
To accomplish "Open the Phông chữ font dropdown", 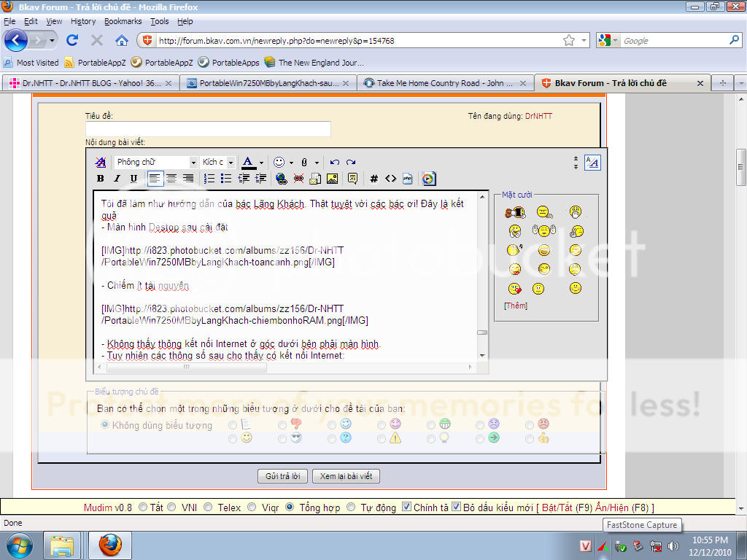I will (x=156, y=162).
